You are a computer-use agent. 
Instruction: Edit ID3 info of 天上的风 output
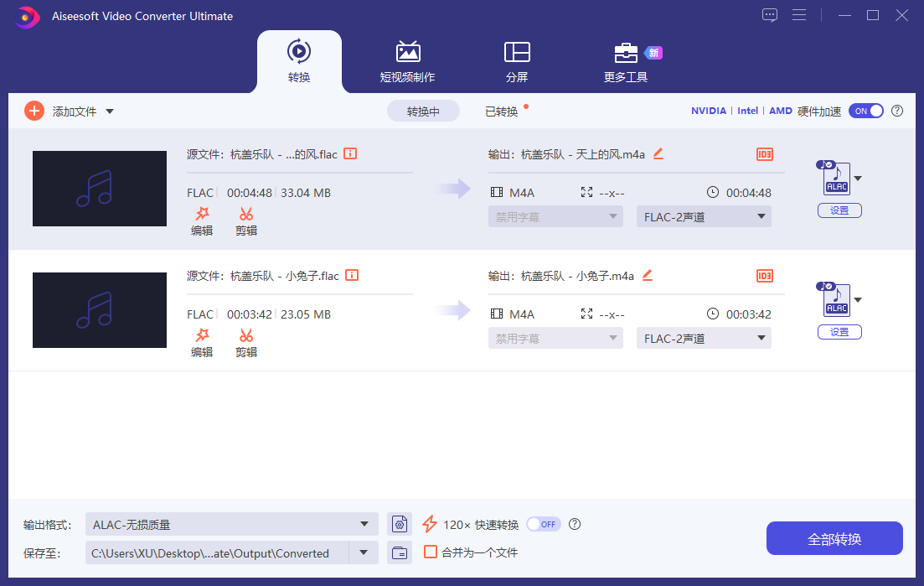[x=764, y=154]
